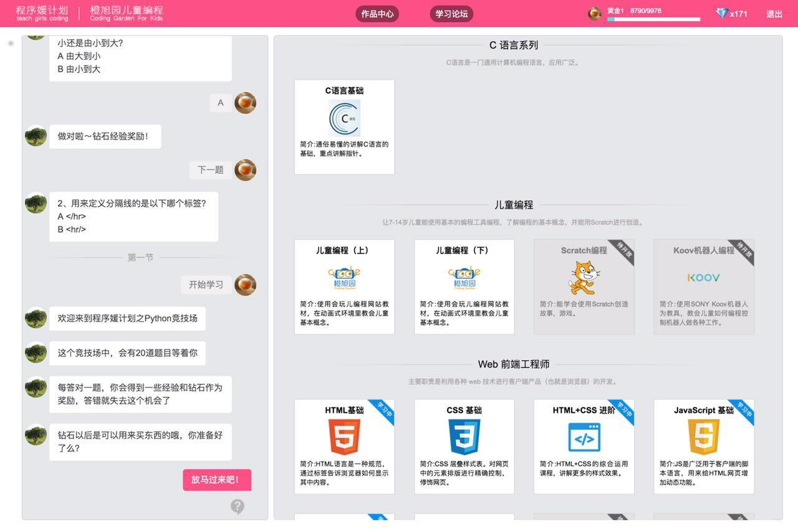Click tree avatar beside 钻石以后 message
798x532 pixels.
(36, 435)
